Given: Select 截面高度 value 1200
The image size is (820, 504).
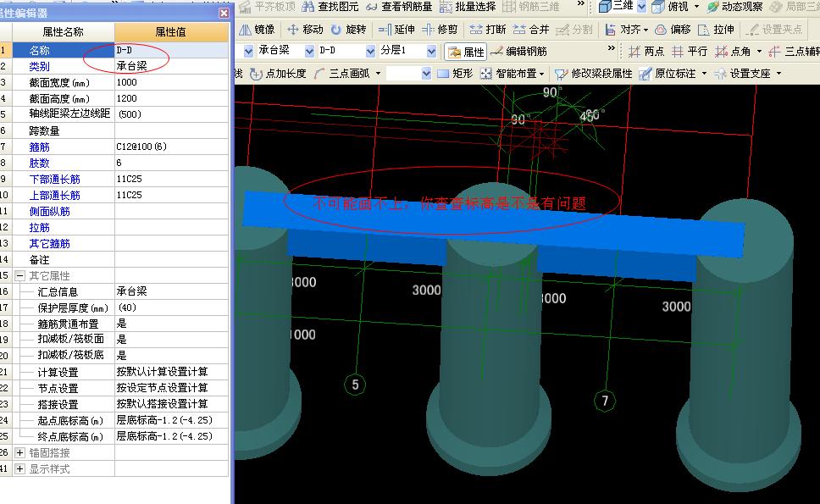Looking at the screenshot, I should point(171,98).
